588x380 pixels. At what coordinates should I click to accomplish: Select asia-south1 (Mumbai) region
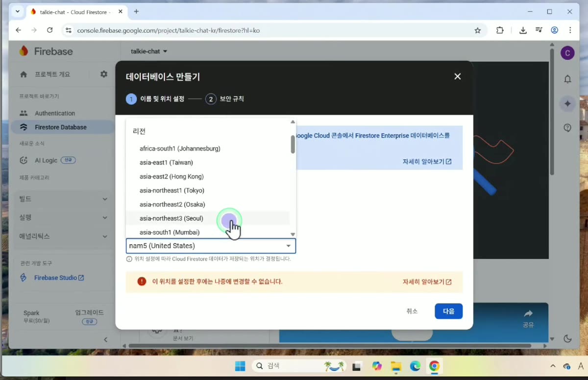coord(208,232)
